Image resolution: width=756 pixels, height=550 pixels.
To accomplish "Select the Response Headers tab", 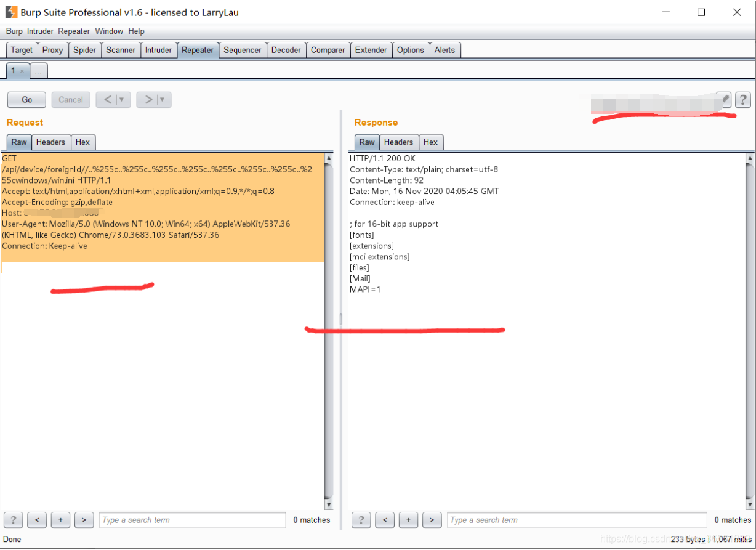I will pyautogui.click(x=398, y=142).
